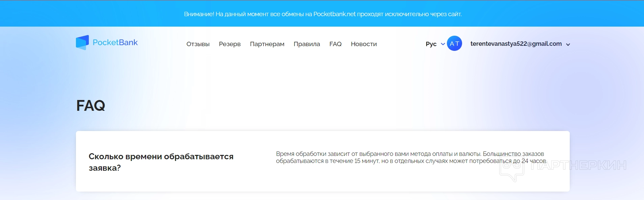Click the answer text about processing time
Screen dimensions: 644x200
tap(411, 157)
